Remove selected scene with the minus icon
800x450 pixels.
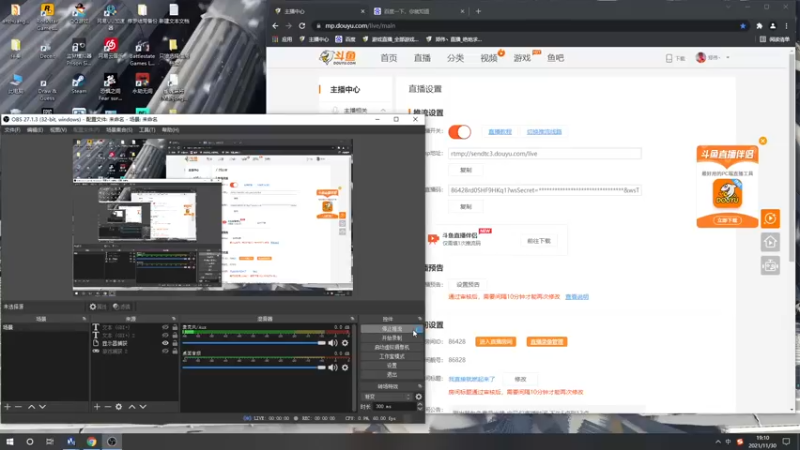[18, 407]
